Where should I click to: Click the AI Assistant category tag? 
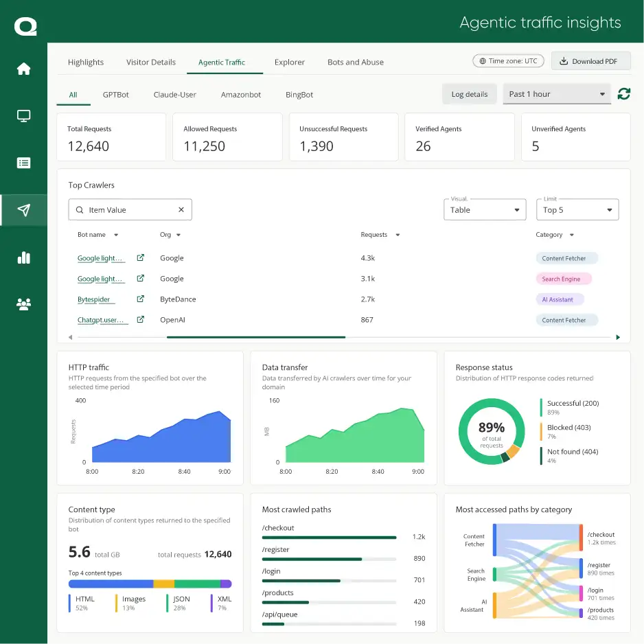(x=560, y=299)
